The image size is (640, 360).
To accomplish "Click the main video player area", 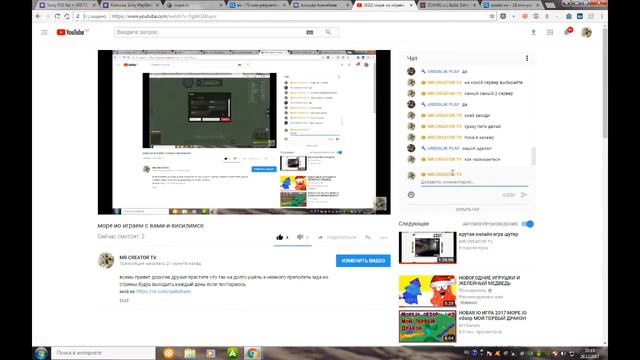I will 244,132.
